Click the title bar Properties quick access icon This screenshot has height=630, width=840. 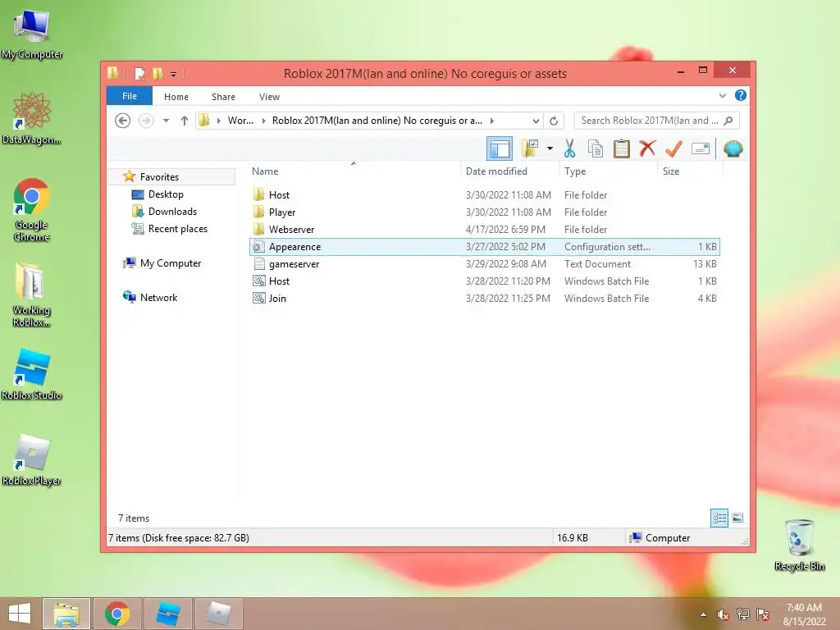point(139,73)
